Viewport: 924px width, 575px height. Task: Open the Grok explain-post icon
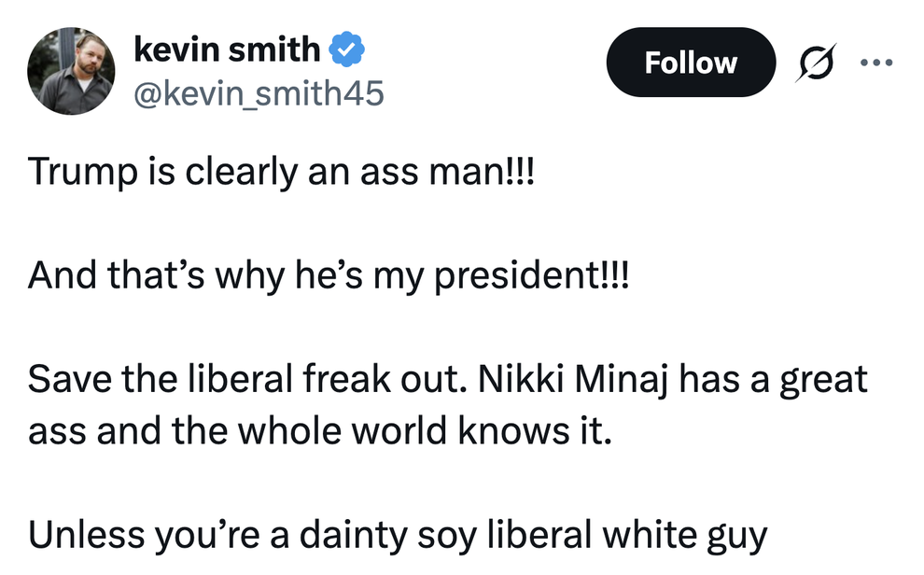tap(816, 62)
